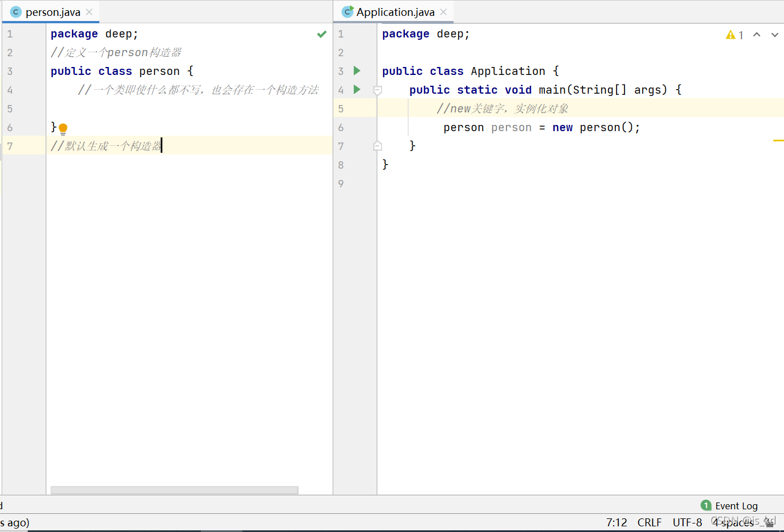Click the '//new关键字, 实例化对象' comment
The width and height of the screenshot is (784, 532).
[502, 108]
